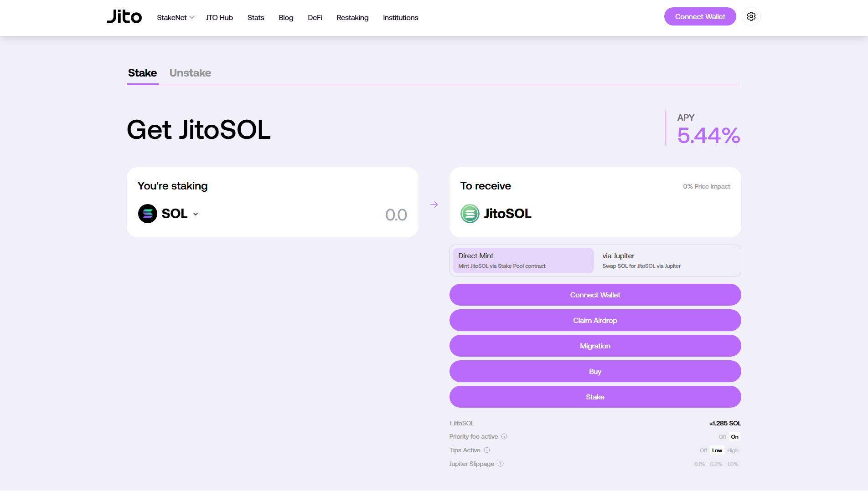
Task: Click the Buy button
Action: [x=595, y=371]
